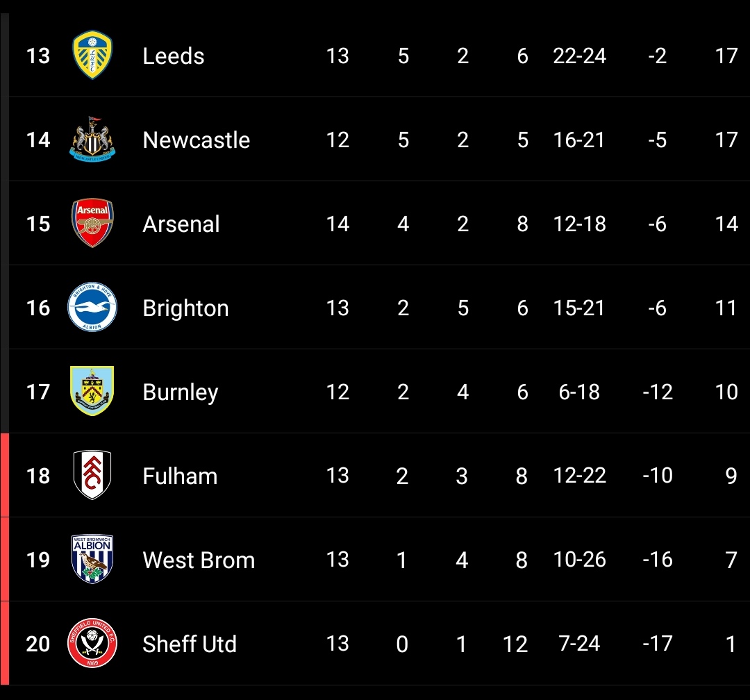Viewport: 750px width, 700px height.
Task: Tap the Sheffield United club crest
Action: click(x=92, y=643)
